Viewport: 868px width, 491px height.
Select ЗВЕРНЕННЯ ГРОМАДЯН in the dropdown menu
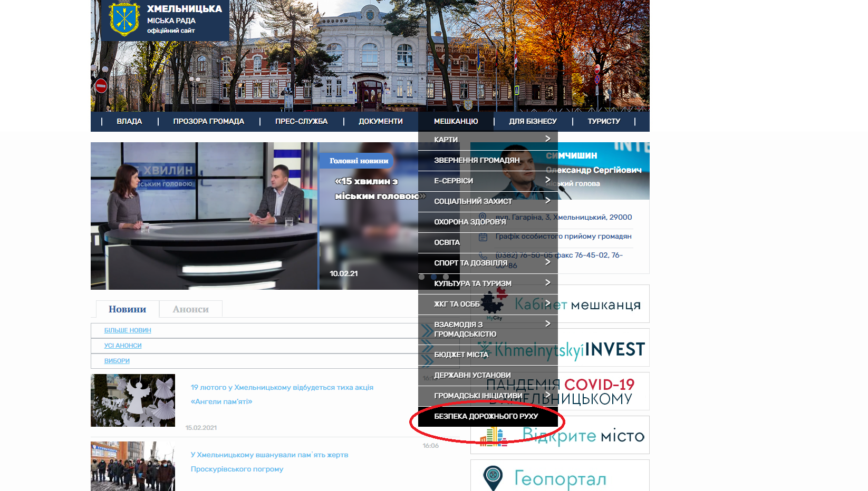tap(477, 160)
